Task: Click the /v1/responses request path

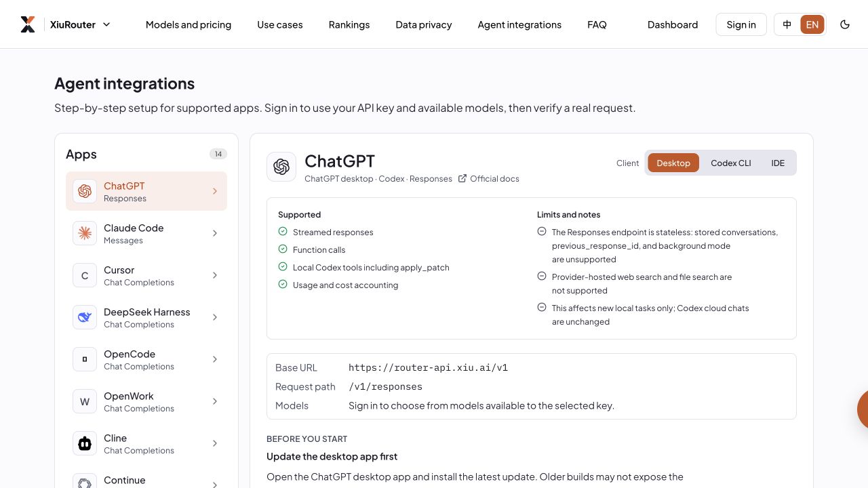Action: coord(385,387)
